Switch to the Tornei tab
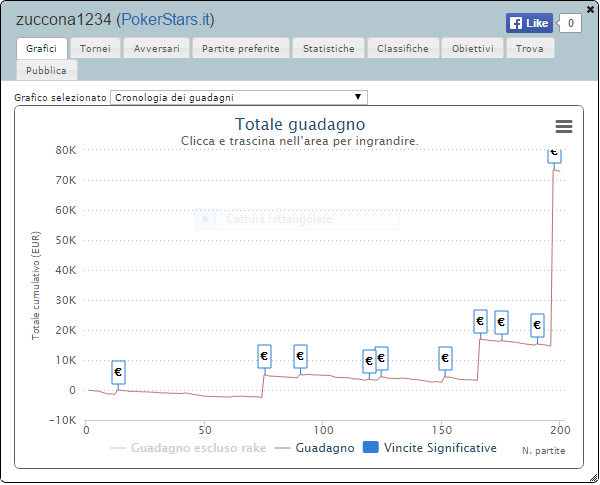 tap(95, 49)
